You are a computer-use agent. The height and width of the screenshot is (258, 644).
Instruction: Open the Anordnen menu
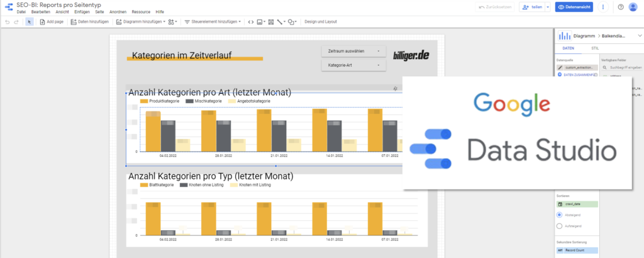point(118,12)
